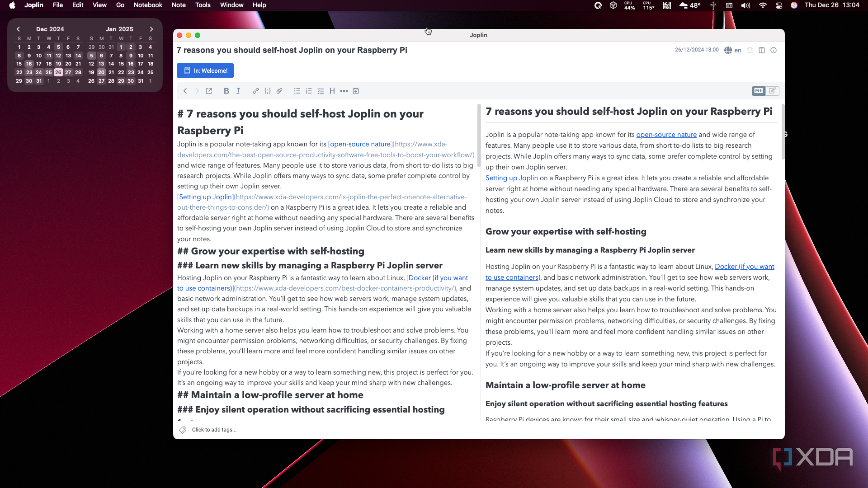Screen dimensions: 868x488
Task: Open the Notebook menu
Action: pos(148,5)
